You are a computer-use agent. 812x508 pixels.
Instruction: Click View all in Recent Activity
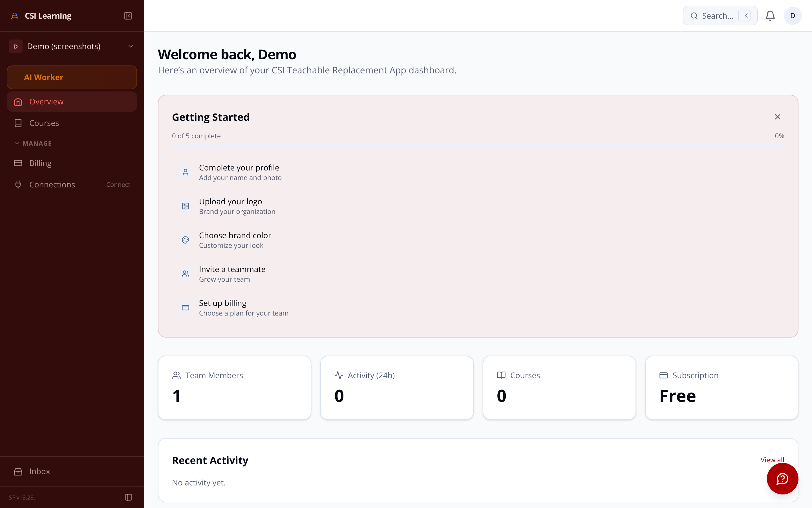point(772,460)
